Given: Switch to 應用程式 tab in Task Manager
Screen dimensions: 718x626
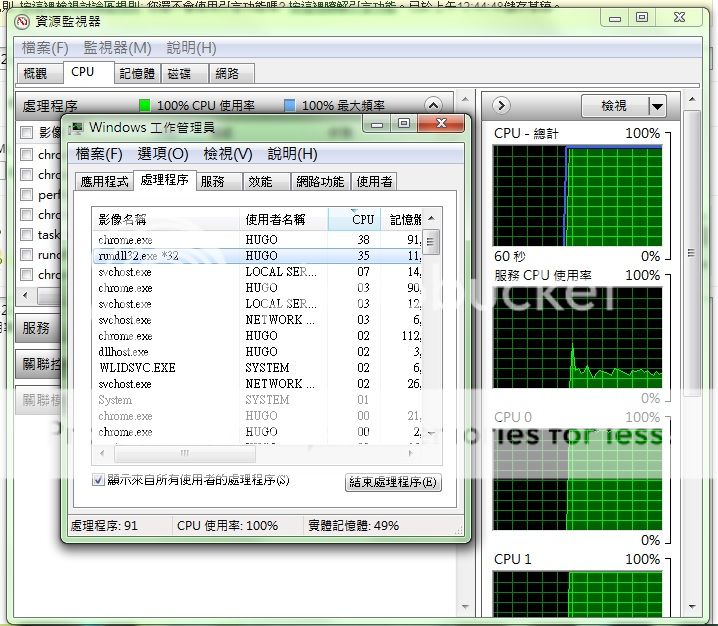Looking at the screenshot, I should pos(104,182).
